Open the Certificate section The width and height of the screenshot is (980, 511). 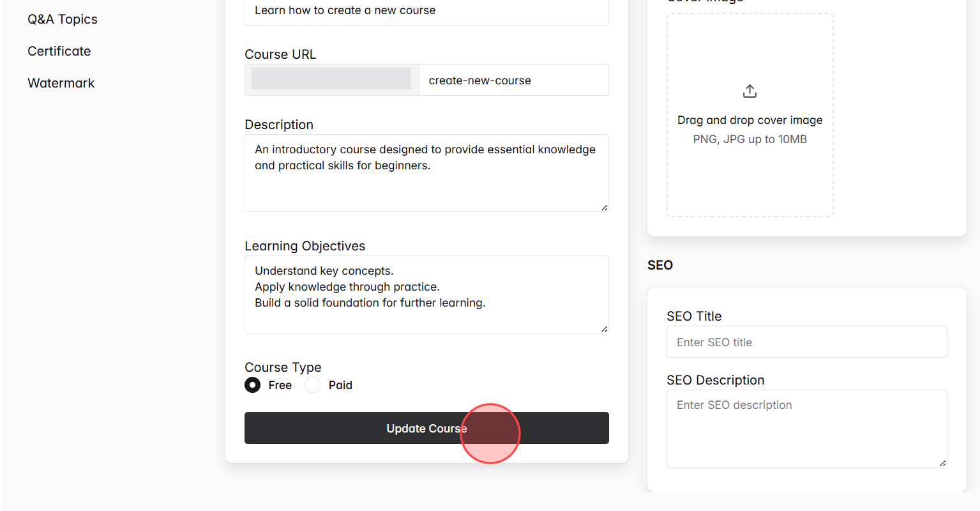click(x=59, y=51)
